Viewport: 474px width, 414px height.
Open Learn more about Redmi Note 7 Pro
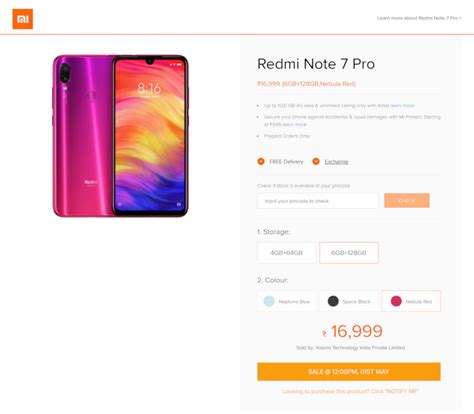pos(419,18)
